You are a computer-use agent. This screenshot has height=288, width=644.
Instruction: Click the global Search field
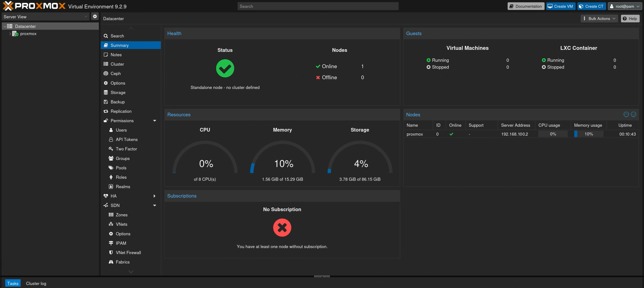(x=318, y=6)
